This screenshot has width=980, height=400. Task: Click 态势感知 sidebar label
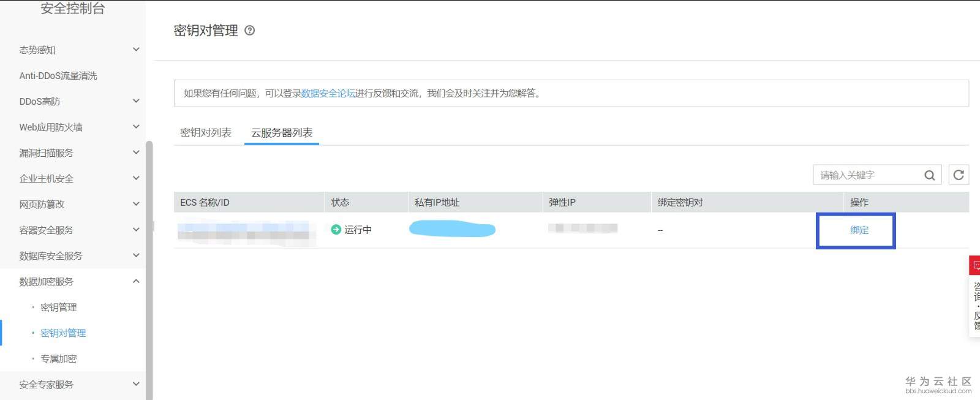[37, 50]
